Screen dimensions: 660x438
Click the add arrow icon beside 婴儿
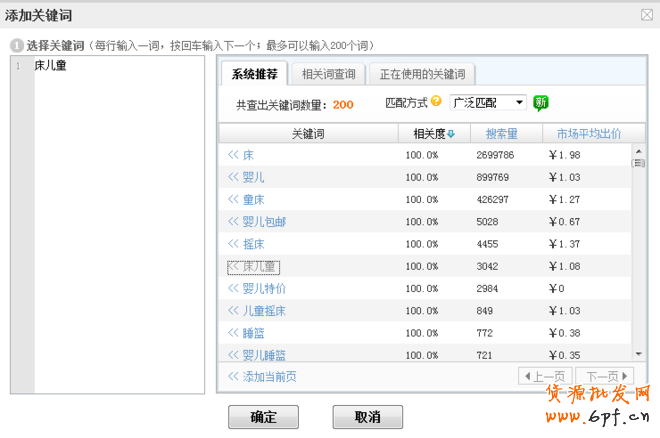pyautogui.click(x=233, y=177)
